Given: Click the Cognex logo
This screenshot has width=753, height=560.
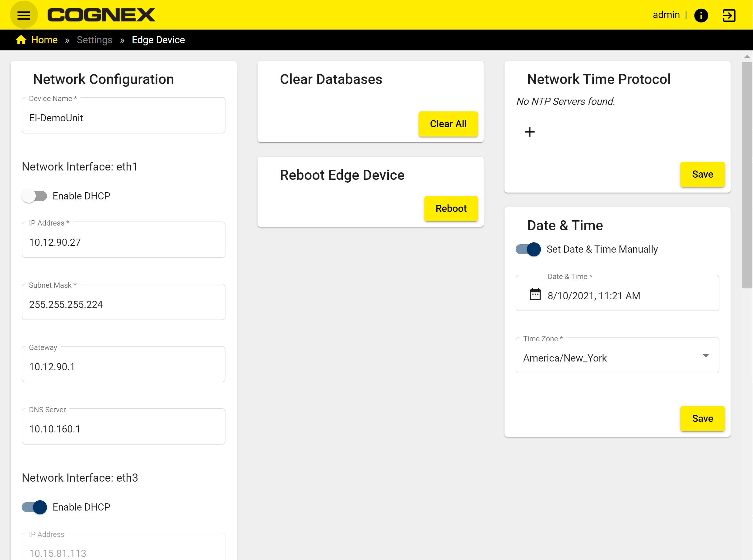Looking at the screenshot, I should pyautogui.click(x=101, y=15).
